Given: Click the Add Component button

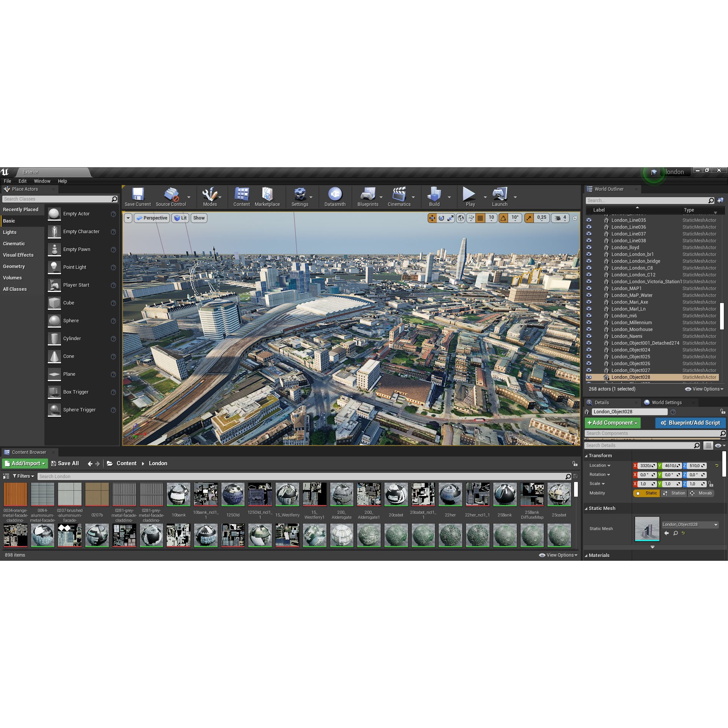Looking at the screenshot, I should point(612,423).
